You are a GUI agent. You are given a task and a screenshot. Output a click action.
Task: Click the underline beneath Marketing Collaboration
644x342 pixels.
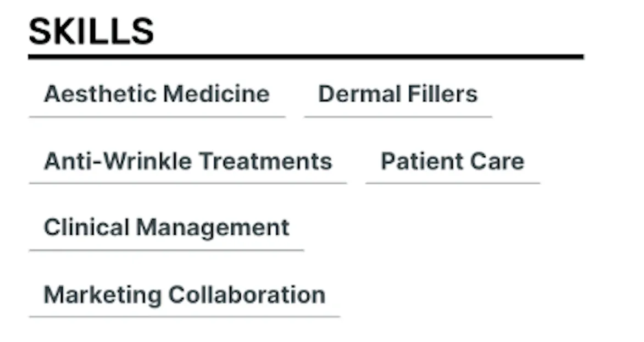click(x=185, y=317)
